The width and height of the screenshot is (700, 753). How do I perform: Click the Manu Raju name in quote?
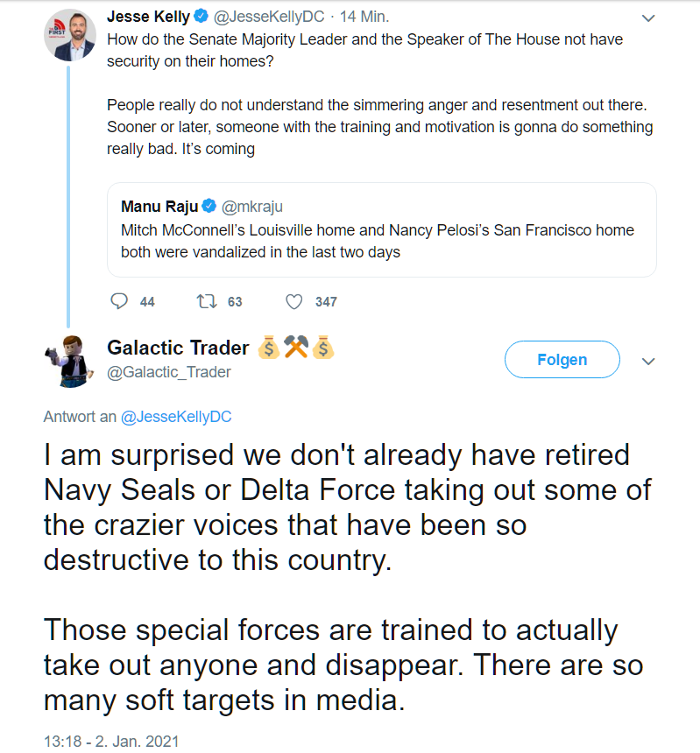coord(159,207)
